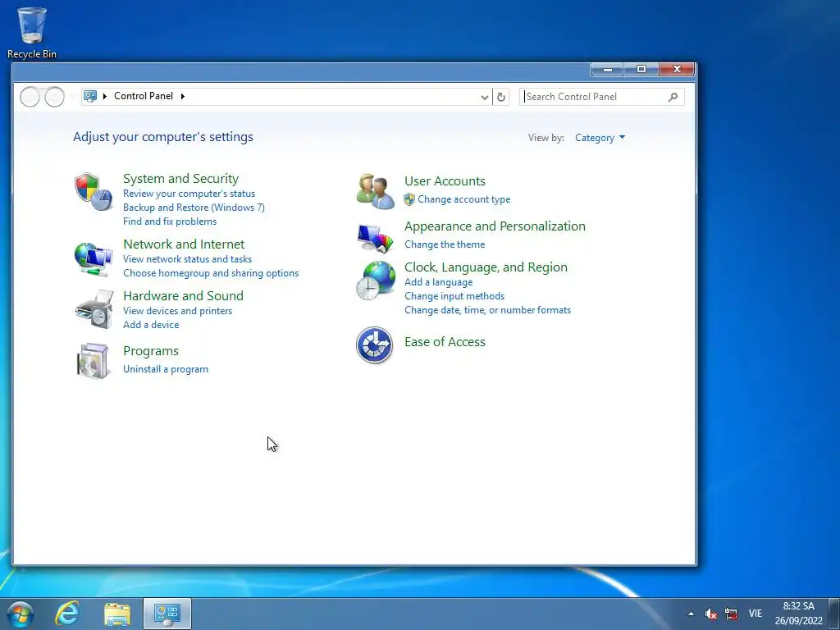840x630 pixels.
Task: Select the Control Panel taskbar button
Action: click(167, 614)
